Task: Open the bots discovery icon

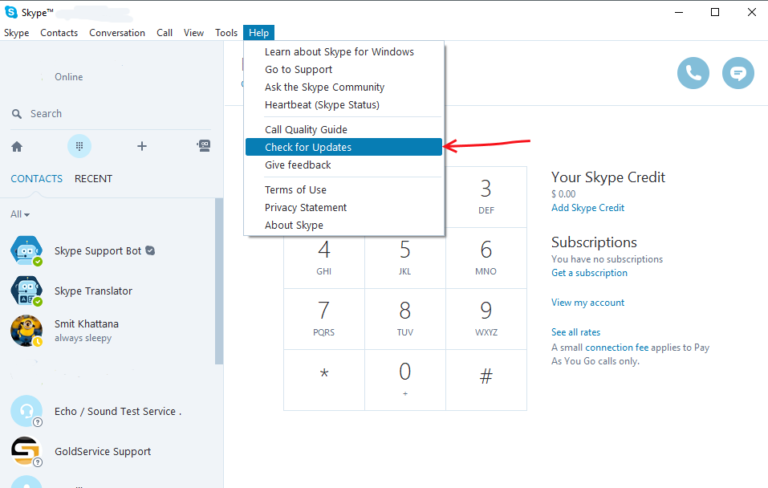Action: [204, 146]
